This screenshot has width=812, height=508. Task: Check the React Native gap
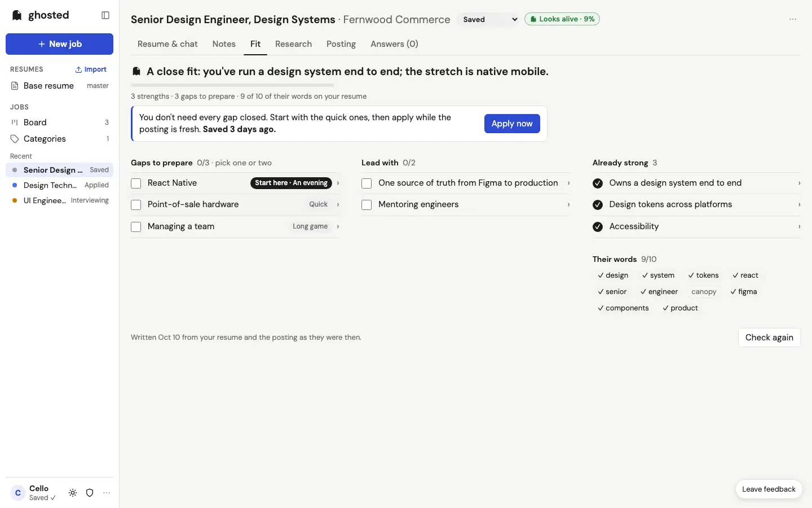(136, 183)
